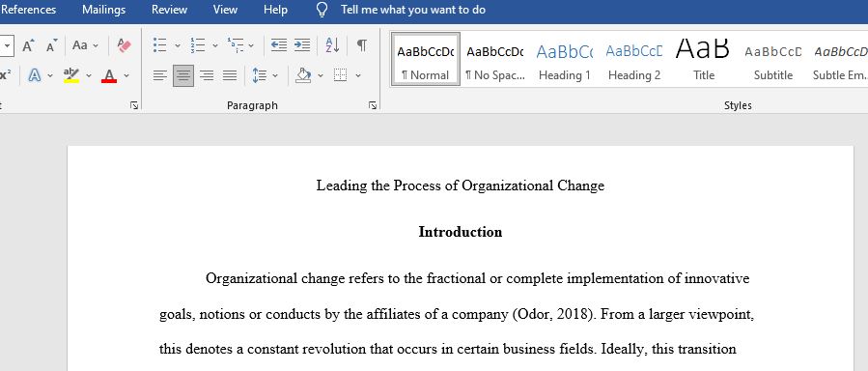
Task: Open the References tab
Action: [28, 10]
